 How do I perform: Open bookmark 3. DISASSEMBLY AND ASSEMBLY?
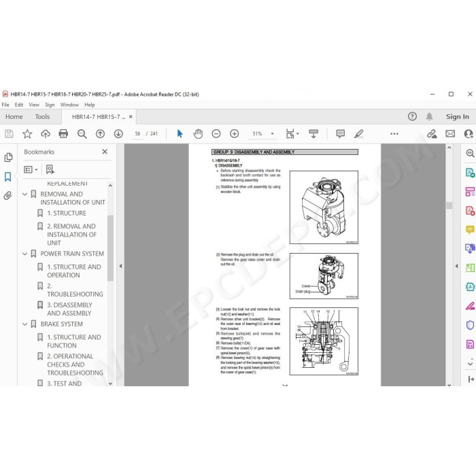tap(69, 309)
